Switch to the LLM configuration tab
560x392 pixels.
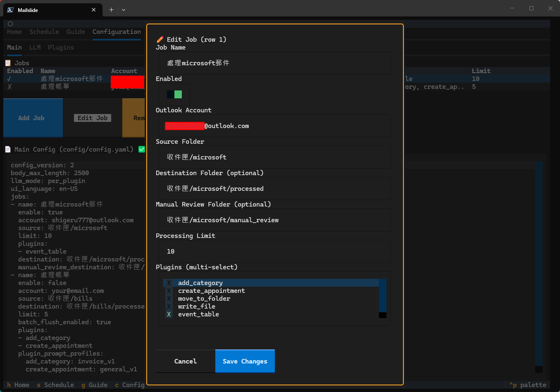click(35, 47)
